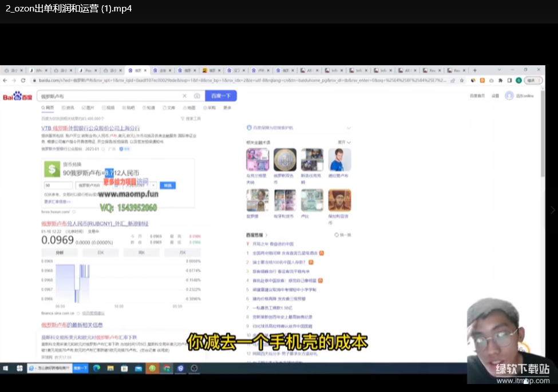Open the 百度首页 link

477,96
